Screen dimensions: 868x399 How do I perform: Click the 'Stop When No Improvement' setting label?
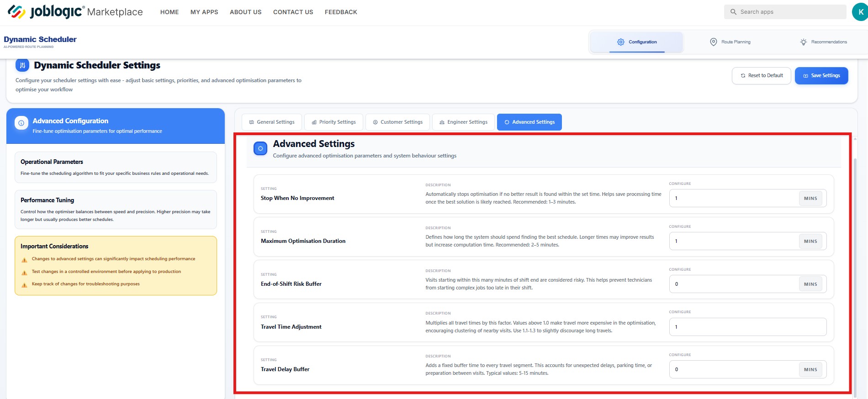pyautogui.click(x=297, y=198)
